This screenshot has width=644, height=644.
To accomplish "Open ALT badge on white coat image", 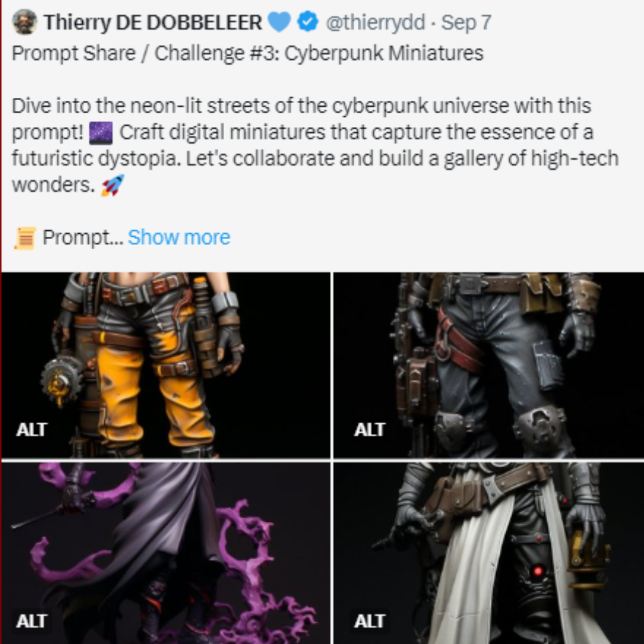I will tap(369, 621).
